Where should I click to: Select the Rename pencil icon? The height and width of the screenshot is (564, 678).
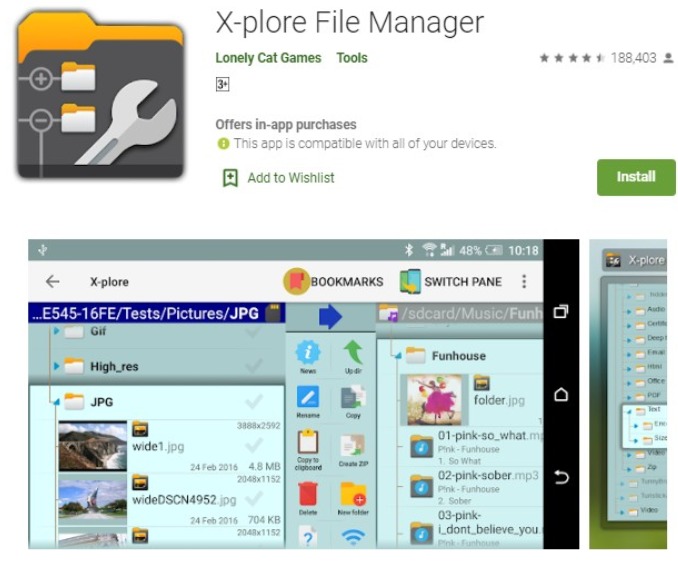[308, 398]
